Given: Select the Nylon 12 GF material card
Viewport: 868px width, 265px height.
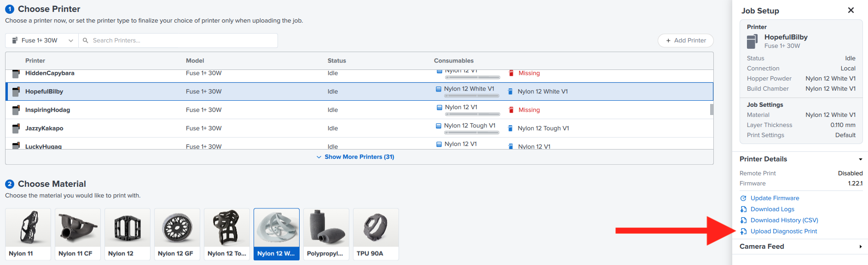Looking at the screenshot, I should coord(177,234).
